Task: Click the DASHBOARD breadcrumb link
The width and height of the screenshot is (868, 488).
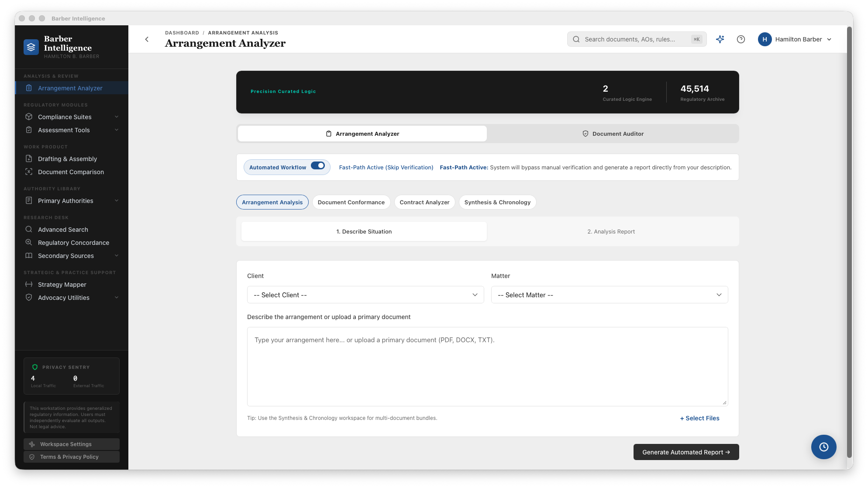Action: pos(182,33)
